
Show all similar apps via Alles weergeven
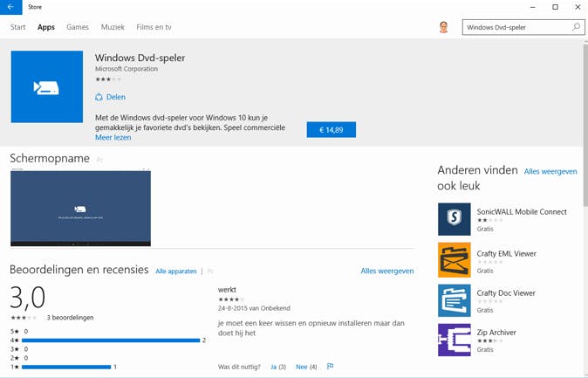pos(550,172)
